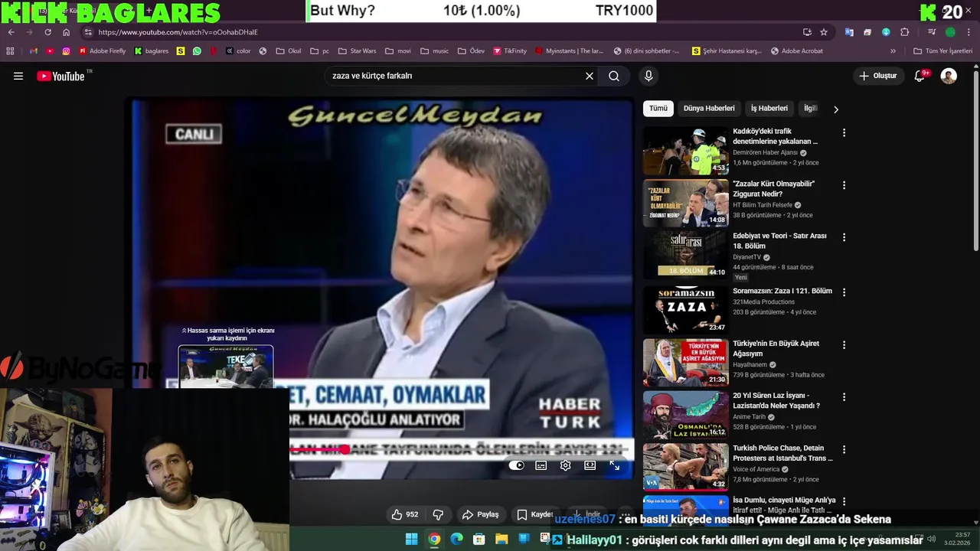Toggle autoplay switch in the player
This screenshot has height=551, width=980.
[517, 465]
